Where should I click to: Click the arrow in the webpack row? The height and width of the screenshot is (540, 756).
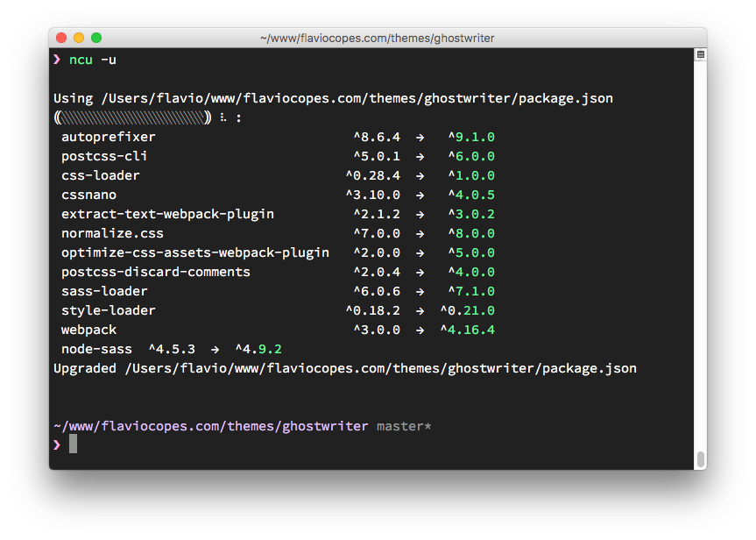[x=420, y=330]
